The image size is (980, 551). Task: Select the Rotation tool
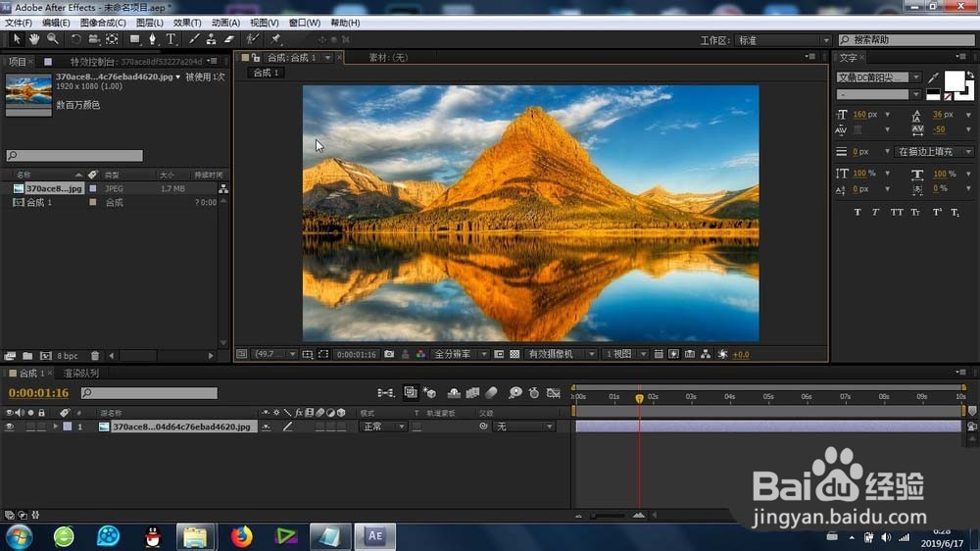(75, 39)
